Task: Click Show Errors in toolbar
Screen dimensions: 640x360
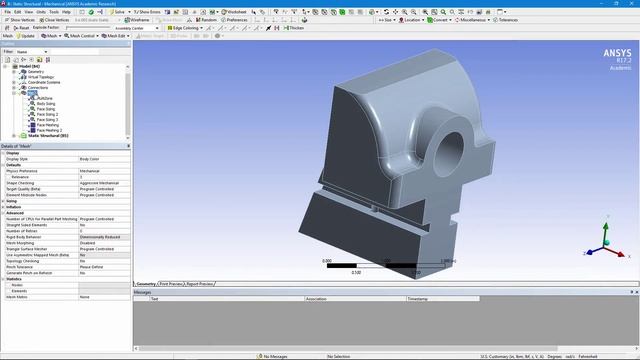Action: [147, 12]
